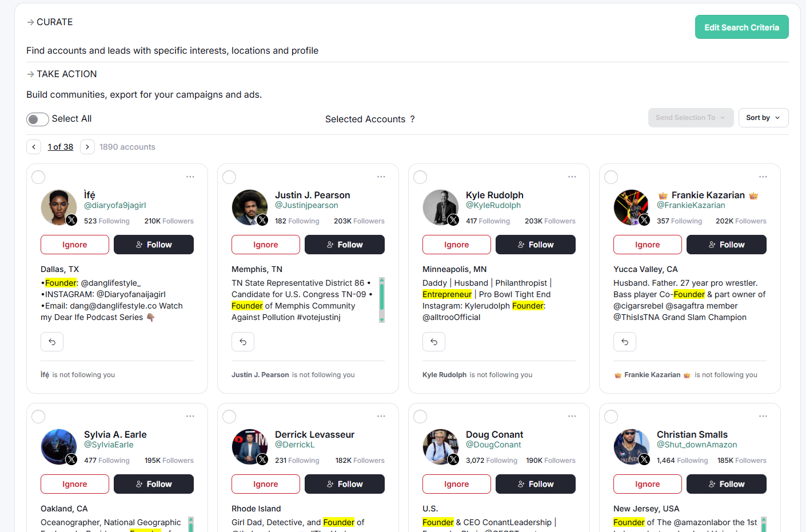Click the scrollbar in Justin Pearson's bio
This screenshot has height=532, width=806.
coord(382,300)
